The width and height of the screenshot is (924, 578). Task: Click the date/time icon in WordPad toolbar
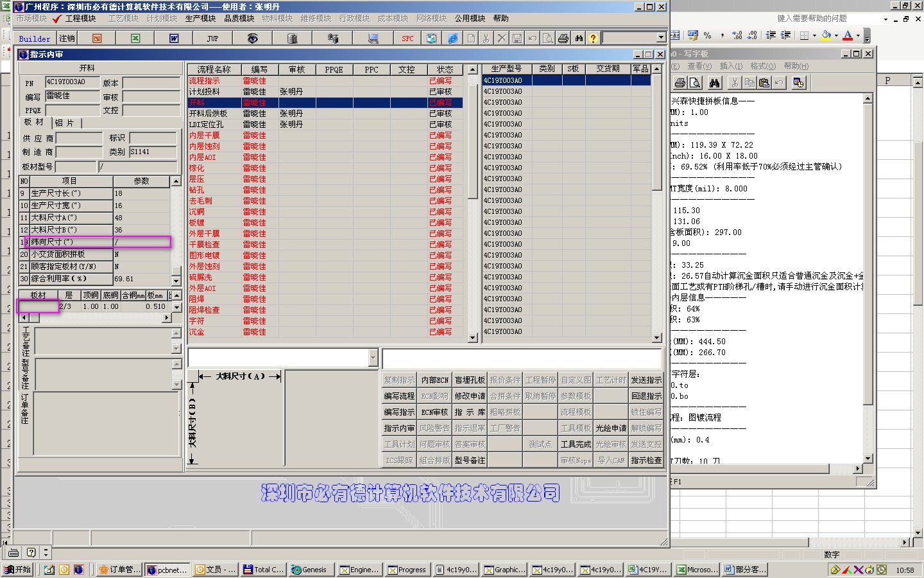point(799,83)
